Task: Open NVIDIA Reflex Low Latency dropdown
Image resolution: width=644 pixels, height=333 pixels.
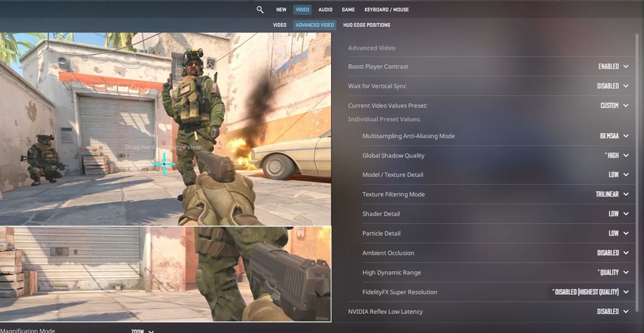Action: coord(613,312)
